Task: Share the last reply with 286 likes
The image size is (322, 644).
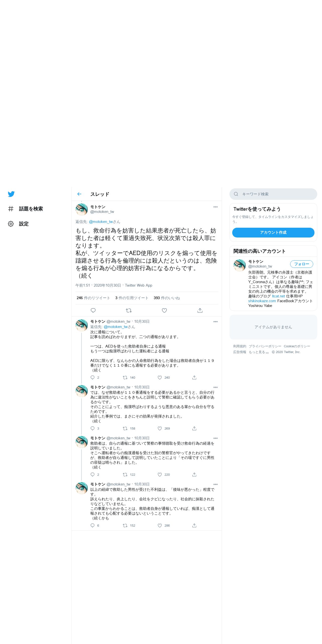Action: (194, 525)
